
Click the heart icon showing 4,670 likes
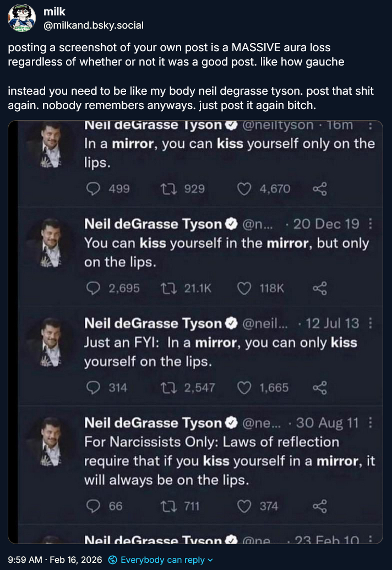tap(243, 189)
